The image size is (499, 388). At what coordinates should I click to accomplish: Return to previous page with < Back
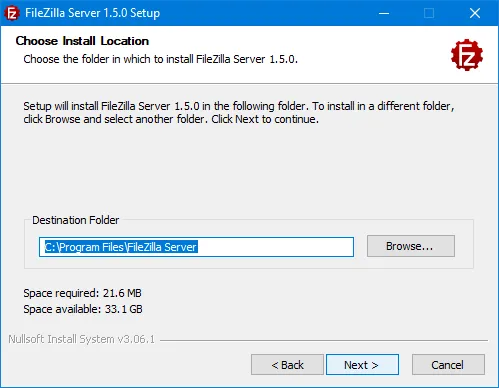click(x=287, y=365)
